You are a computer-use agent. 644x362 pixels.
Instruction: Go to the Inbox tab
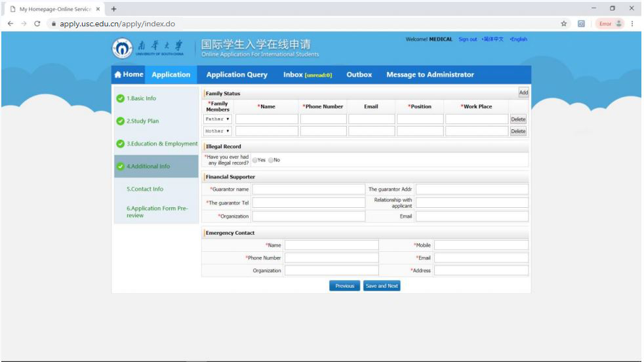307,75
